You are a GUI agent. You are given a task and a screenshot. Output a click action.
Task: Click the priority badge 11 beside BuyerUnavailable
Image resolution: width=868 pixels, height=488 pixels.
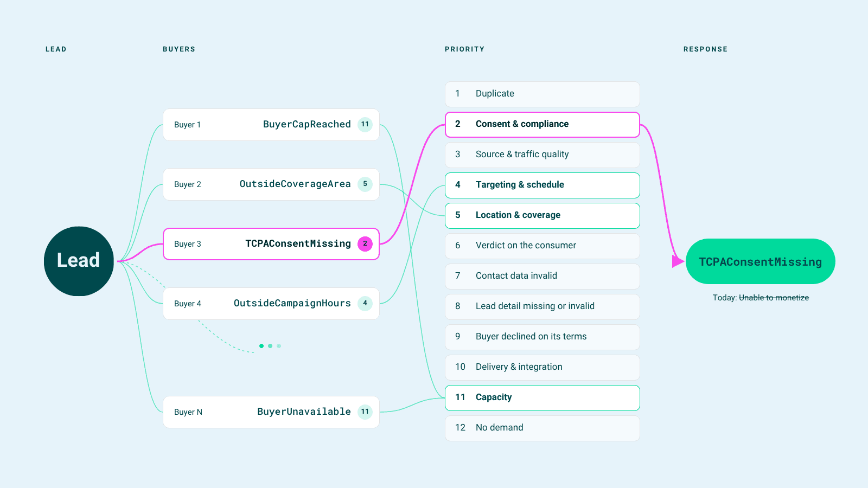pos(365,412)
